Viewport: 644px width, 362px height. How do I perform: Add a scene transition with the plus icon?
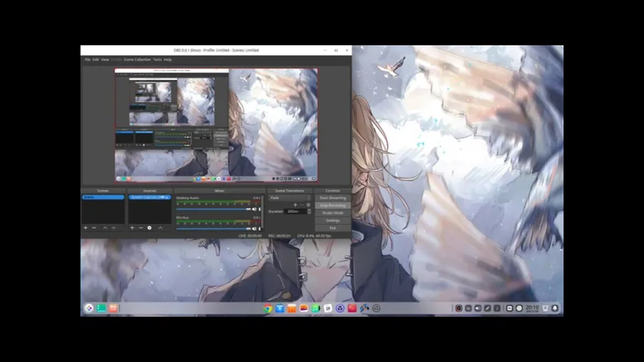coord(295,205)
